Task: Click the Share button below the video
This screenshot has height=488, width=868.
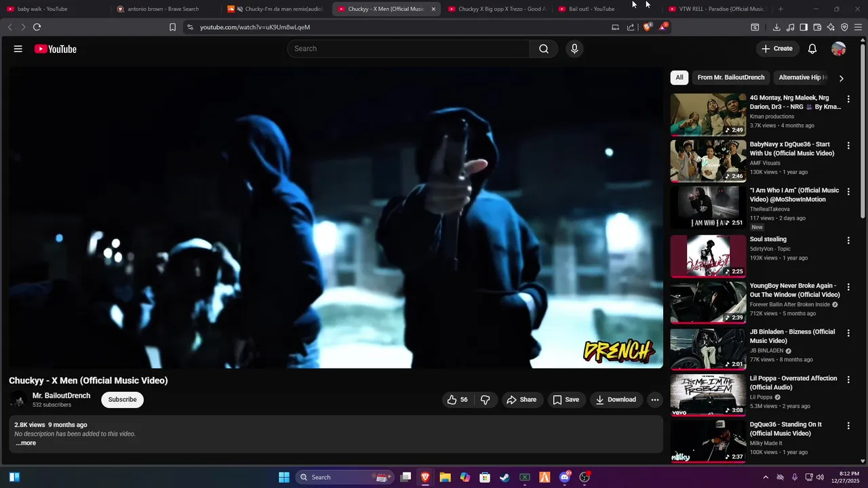Action: (521, 400)
